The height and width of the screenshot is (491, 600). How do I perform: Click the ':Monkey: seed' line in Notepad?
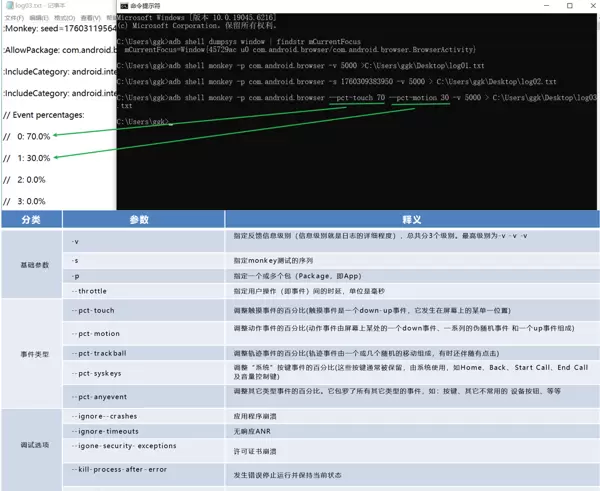[60, 28]
